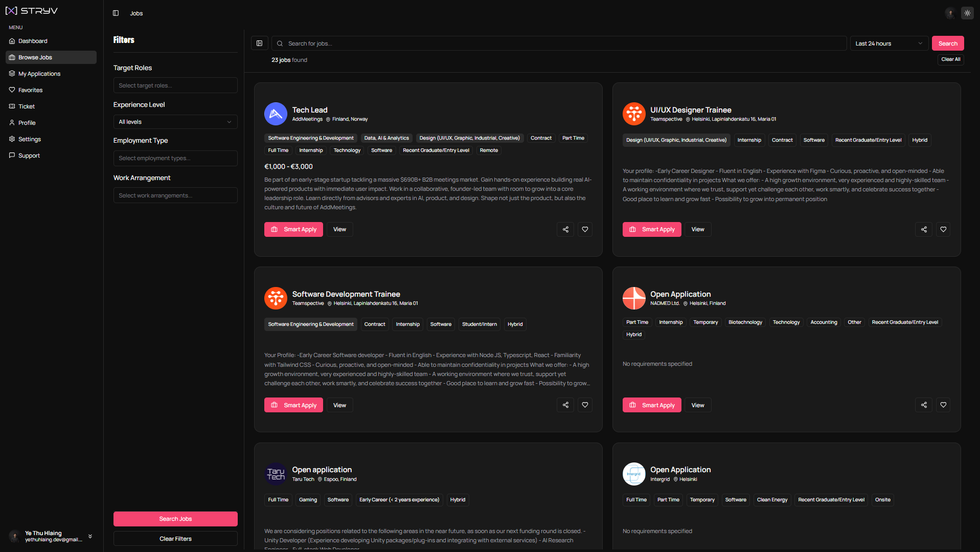Open the Work Arrangement selector
The height and width of the screenshot is (552, 980).
pos(175,195)
